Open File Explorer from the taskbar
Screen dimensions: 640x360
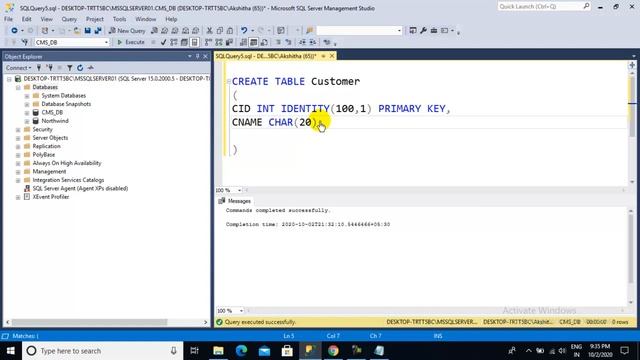218,351
